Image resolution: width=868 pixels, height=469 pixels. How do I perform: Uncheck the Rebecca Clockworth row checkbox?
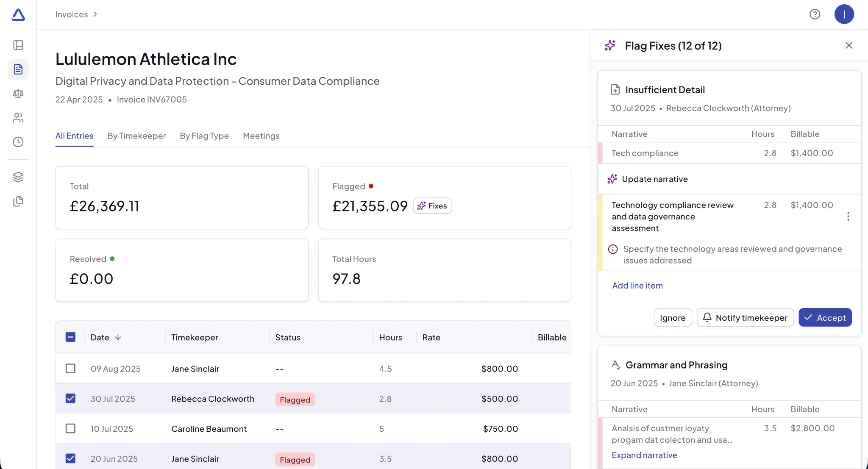coord(70,399)
